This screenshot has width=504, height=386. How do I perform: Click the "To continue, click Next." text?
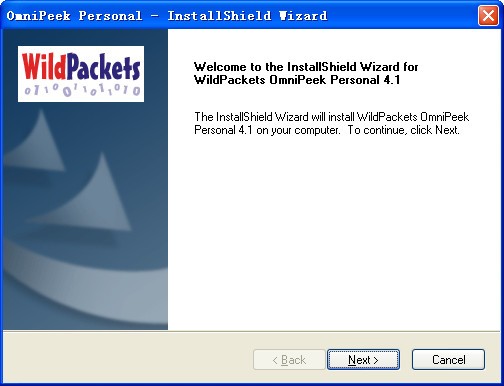click(404, 130)
